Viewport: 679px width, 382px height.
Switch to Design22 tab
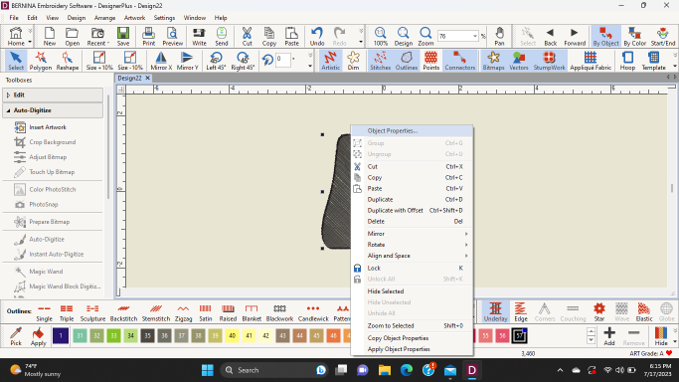129,78
